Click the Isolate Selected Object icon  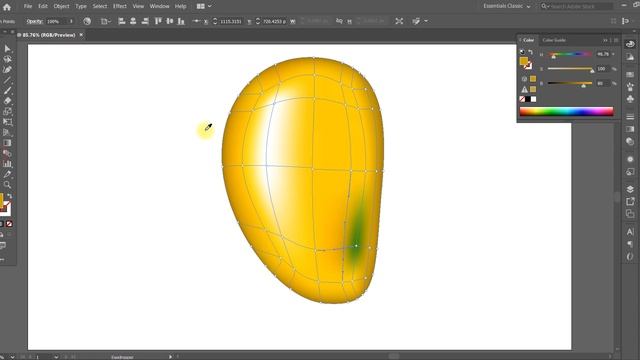coord(399,21)
